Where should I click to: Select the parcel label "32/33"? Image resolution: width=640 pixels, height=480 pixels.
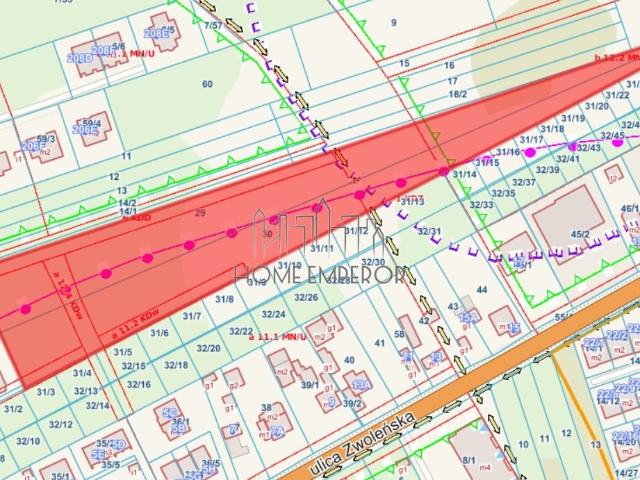click(482, 204)
